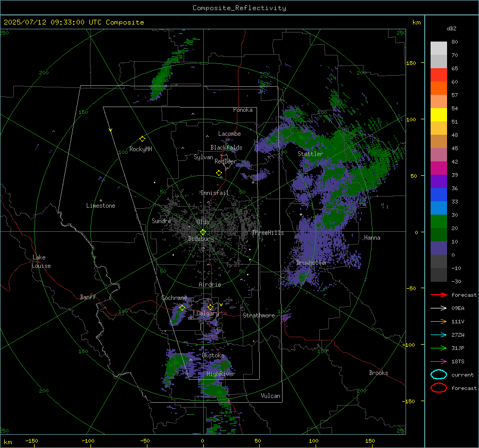Click the Innisfail city label
This screenshot has height=448, width=479.
214,193
